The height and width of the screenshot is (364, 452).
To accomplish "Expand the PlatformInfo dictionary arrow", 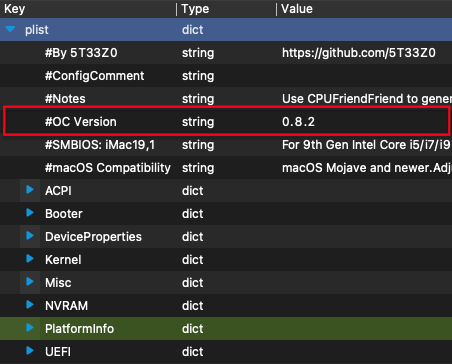I will tap(30, 328).
